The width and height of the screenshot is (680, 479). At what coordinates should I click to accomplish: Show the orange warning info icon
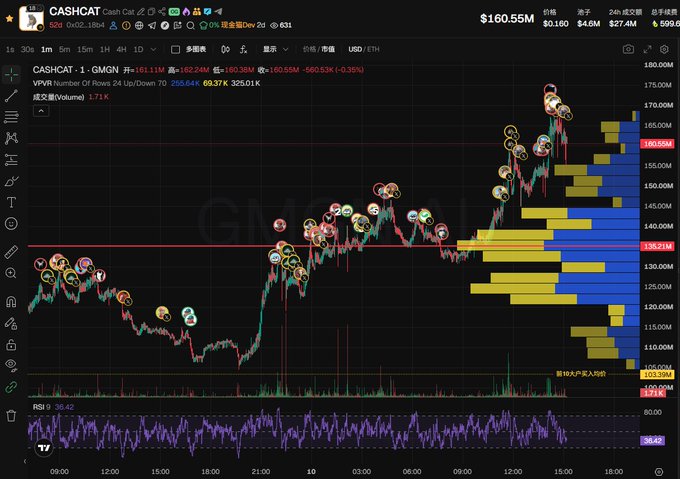point(126,26)
